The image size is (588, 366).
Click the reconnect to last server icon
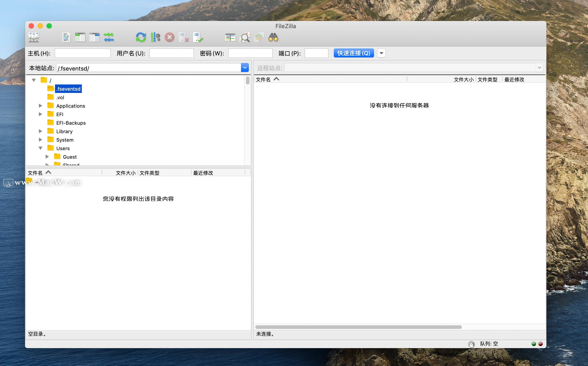click(x=198, y=38)
